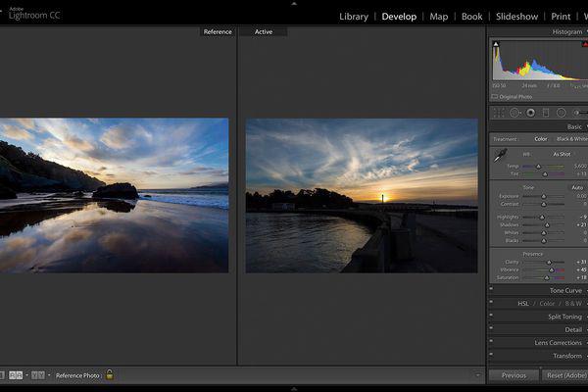588x392 pixels.
Task: Select the Red Eye Correction tool
Action: click(530, 113)
